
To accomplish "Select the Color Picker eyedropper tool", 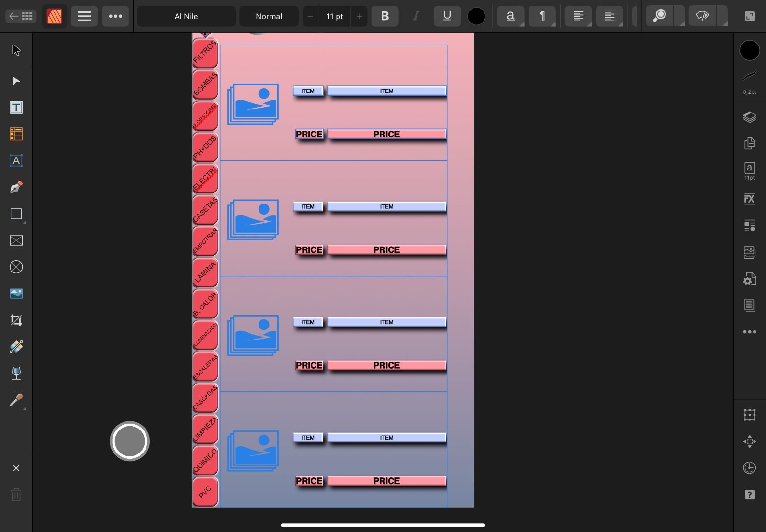I will [x=16, y=400].
